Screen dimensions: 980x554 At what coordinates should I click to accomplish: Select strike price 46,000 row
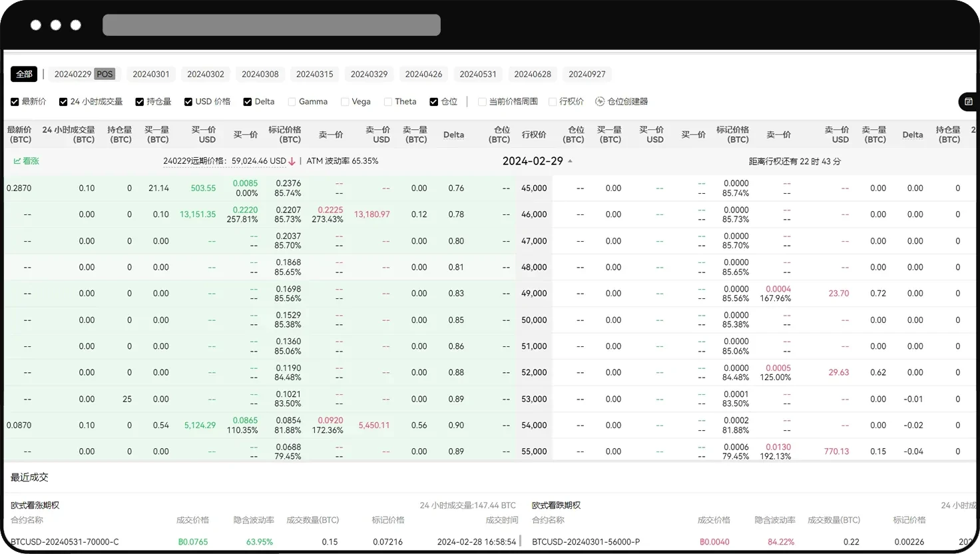point(534,214)
